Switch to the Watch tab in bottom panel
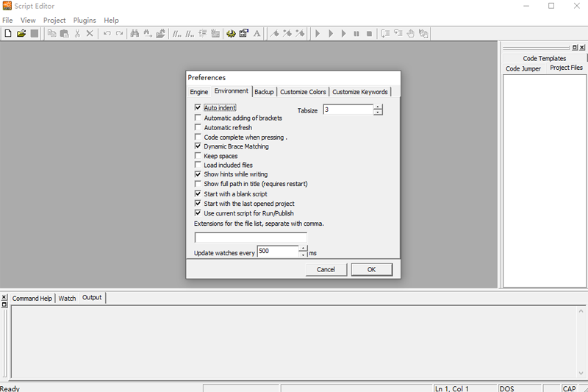This screenshot has height=392, width=588. click(x=67, y=299)
